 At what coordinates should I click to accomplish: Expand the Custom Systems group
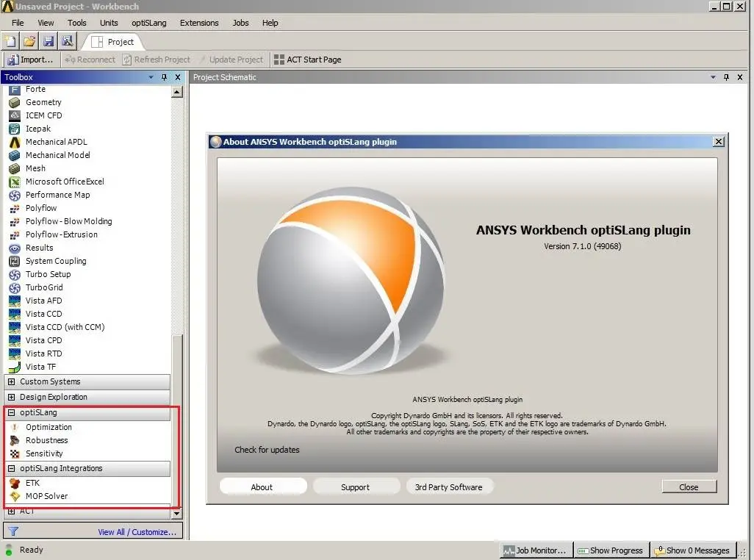[x=12, y=381]
